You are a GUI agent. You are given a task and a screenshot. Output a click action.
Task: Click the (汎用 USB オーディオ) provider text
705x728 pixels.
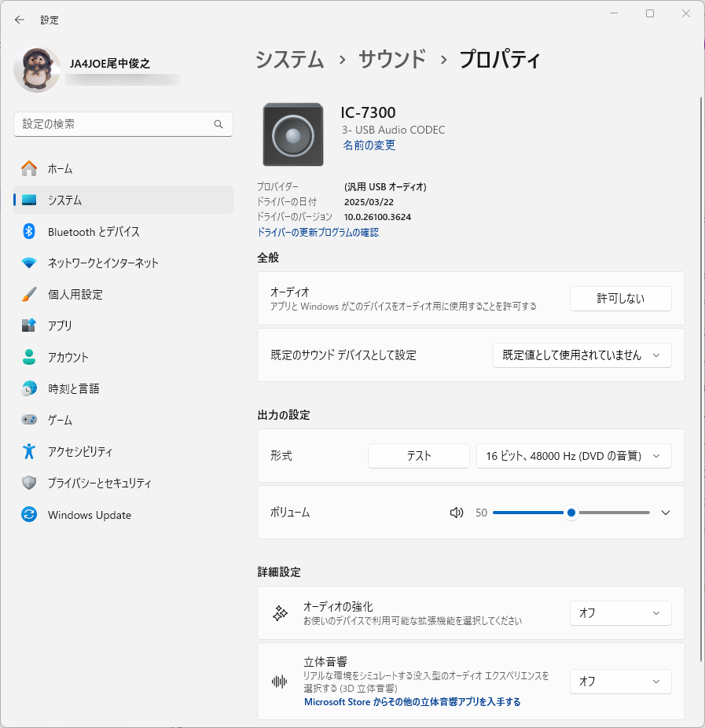click(x=385, y=186)
